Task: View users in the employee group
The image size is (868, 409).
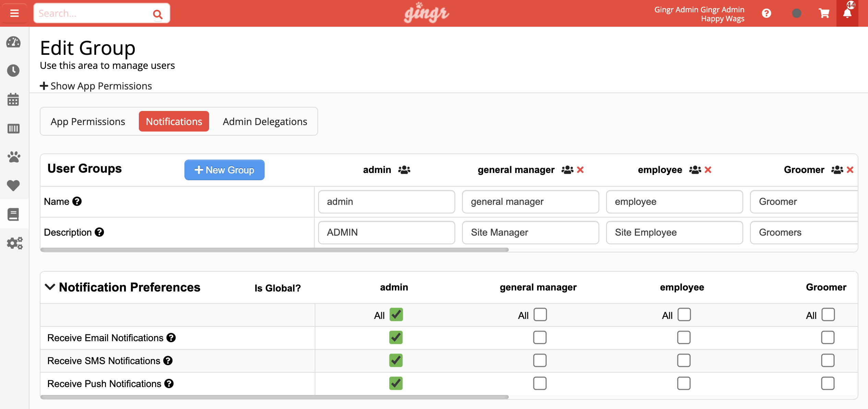Action: (x=695, y=170)
